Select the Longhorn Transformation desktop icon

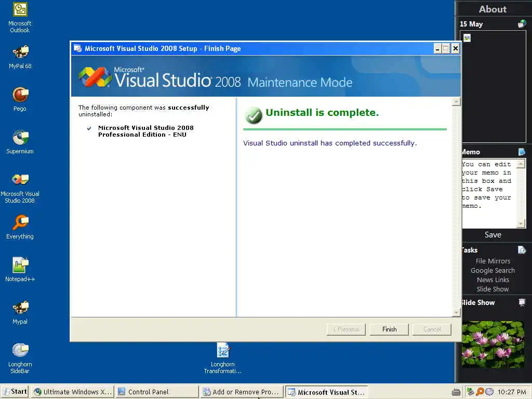(x=223, y=358)
